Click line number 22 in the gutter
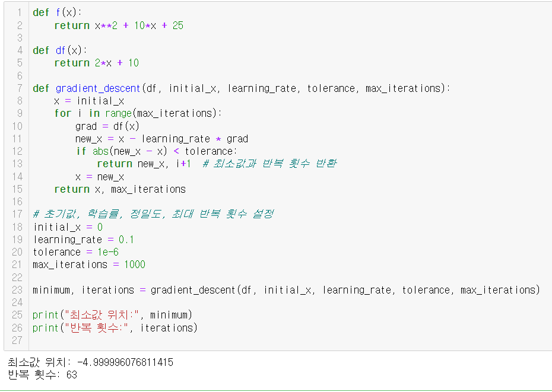Viewport: 552px width, 392px height. (x=17, y=278)
